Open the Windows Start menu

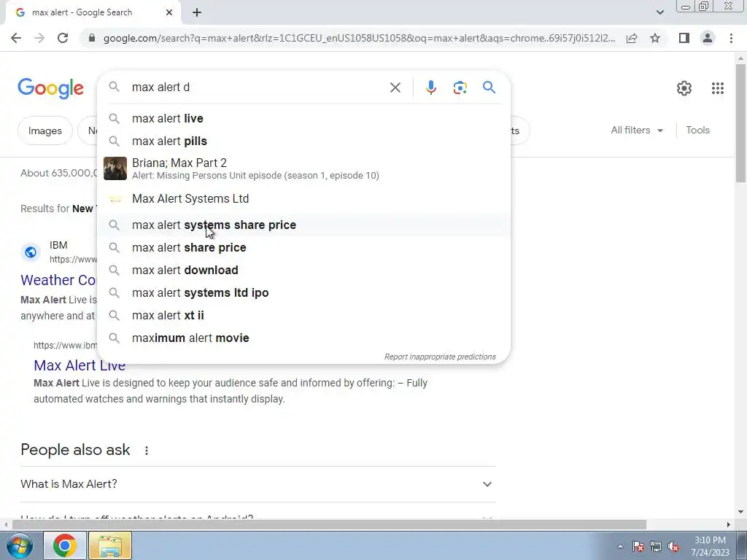tap(20, 545)
